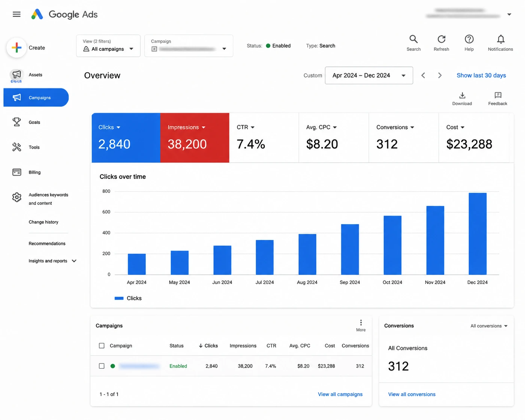Open Recommendations in the sidebar
This screenshot has width=525, height=420.
click(x=47, y=243)
